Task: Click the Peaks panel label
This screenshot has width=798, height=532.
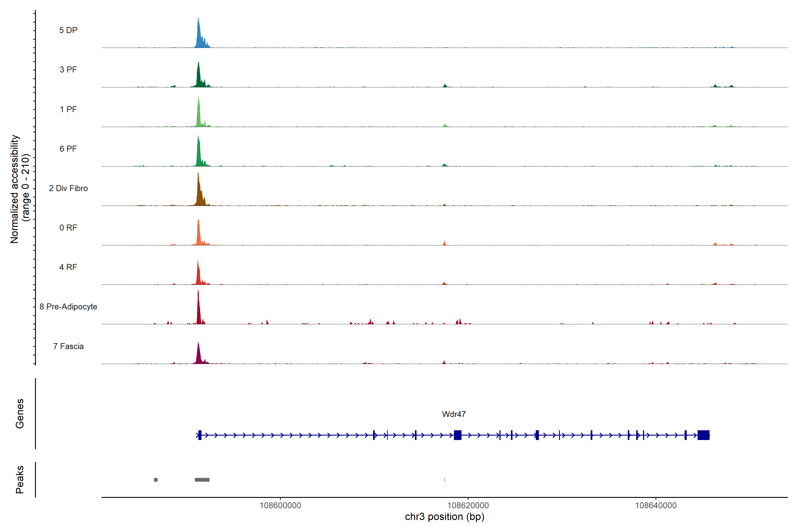Action: [20, 479]
